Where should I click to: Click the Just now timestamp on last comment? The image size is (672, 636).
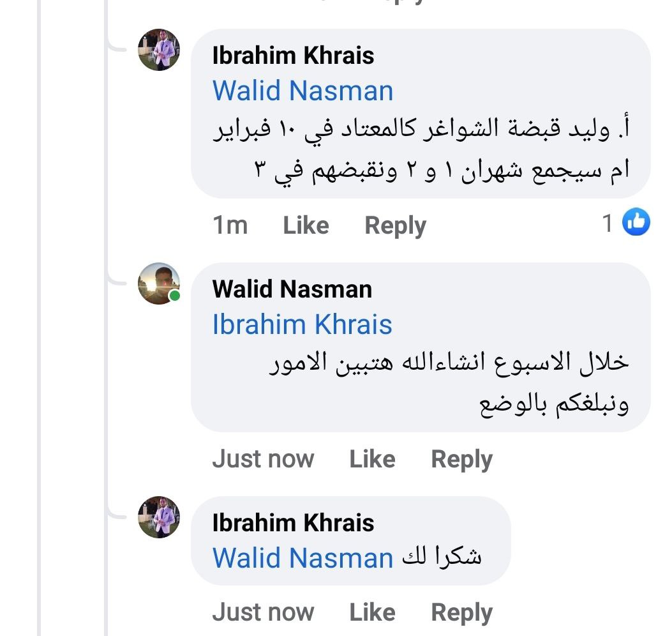click(x=263, y=612)
